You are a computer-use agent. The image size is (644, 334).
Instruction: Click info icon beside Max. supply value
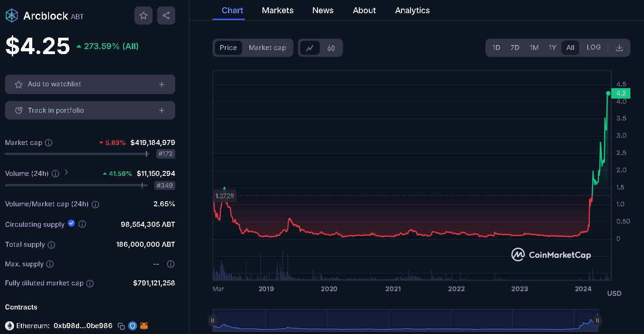tap(171, 264)
